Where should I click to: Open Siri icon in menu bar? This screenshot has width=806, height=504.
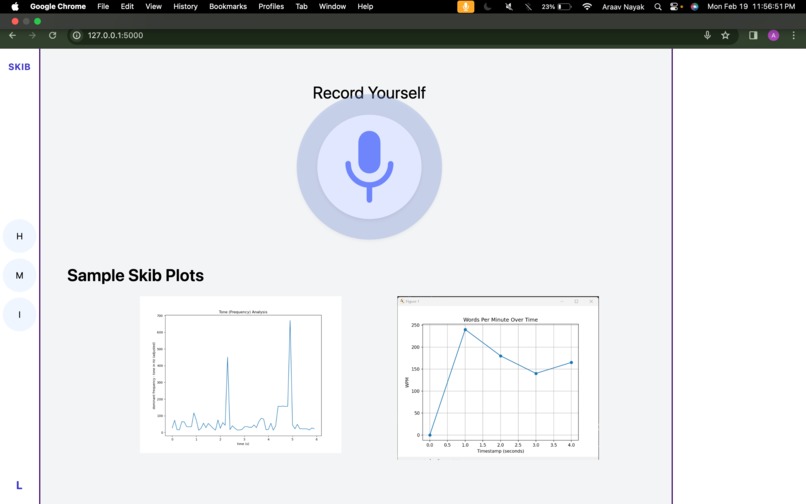[x=694, y=7]
